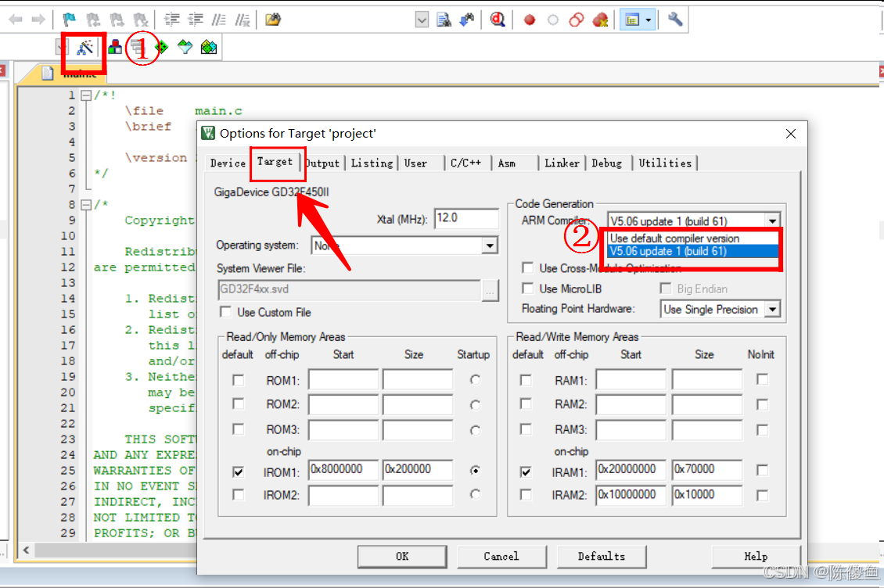Switch to the Device tab
884x588 pixels.
(228, 163)
